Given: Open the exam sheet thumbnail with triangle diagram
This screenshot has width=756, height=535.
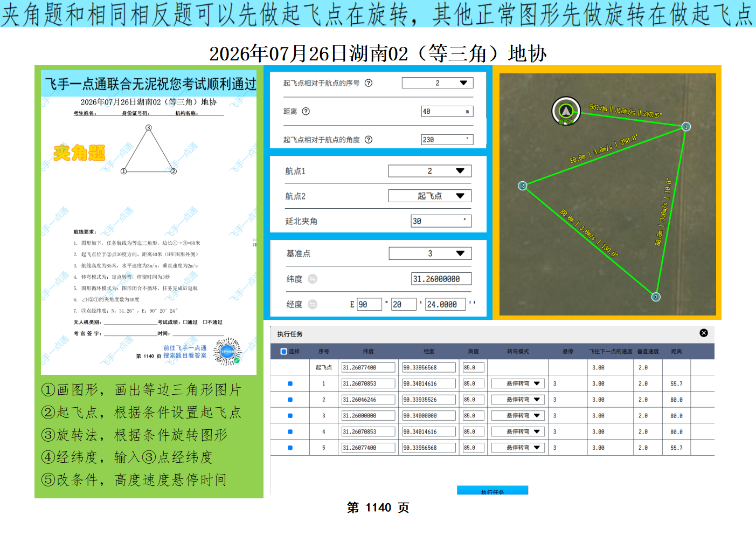Looking at the screenshot, I should (149, 223).
